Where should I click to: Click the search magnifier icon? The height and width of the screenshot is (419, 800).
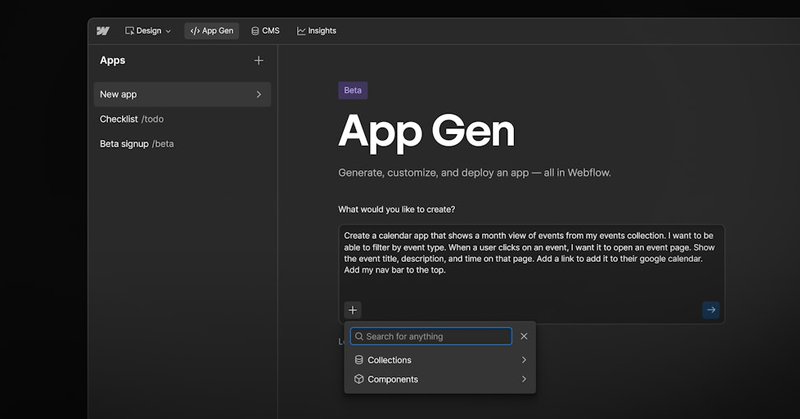(x=359, y=336)
